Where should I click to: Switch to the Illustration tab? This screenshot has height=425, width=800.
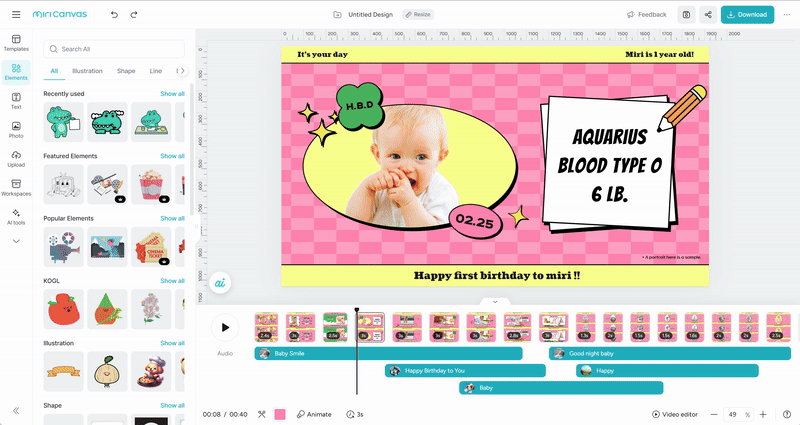87,71
